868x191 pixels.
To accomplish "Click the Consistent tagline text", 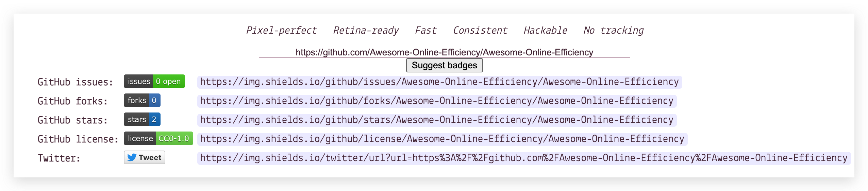I will click(480, 31).
